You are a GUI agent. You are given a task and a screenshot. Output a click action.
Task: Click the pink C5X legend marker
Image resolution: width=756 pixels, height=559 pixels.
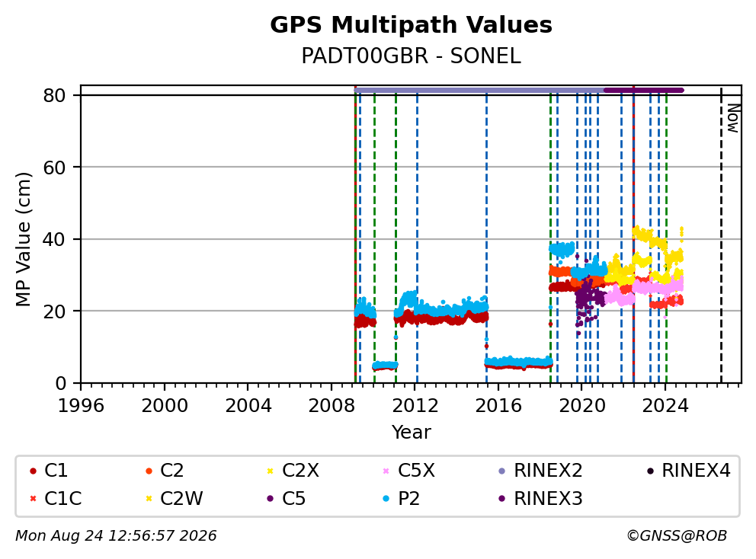click(386, 471)
